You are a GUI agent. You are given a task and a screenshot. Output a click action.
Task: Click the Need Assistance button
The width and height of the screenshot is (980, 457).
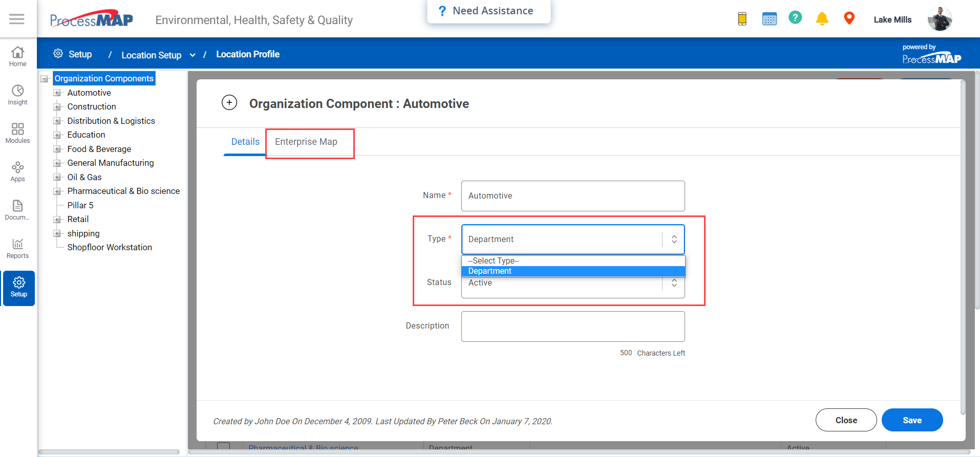488,11
